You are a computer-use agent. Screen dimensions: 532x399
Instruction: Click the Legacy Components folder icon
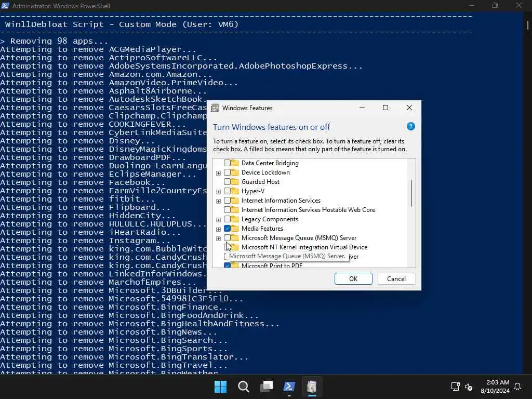tap(235, 219)
